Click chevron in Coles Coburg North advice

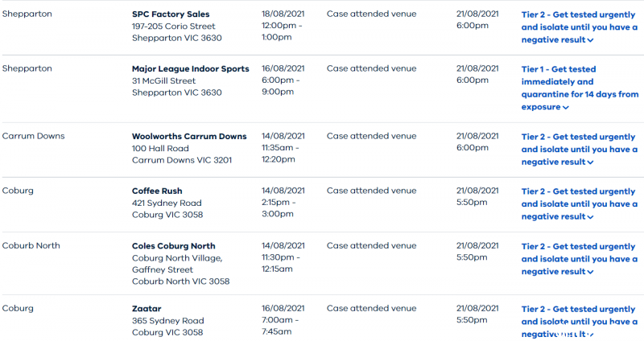(591, 272)
